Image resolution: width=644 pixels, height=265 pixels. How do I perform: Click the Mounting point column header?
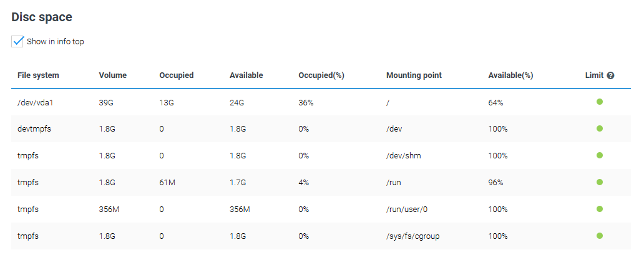[x=414, y=75]
